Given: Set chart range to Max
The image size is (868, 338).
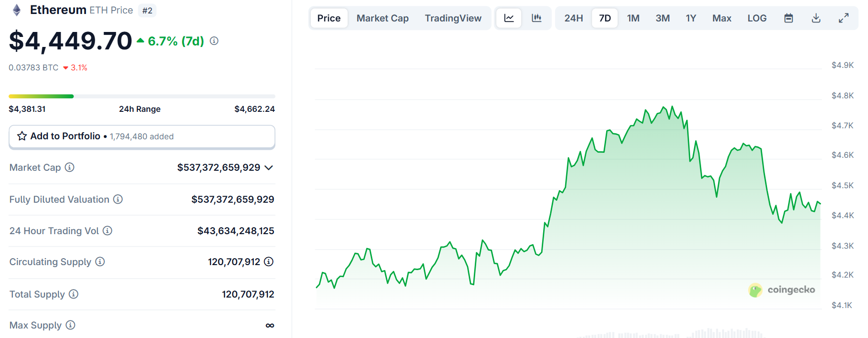Looking at the screenshot, I should click(x=722, y=18).
